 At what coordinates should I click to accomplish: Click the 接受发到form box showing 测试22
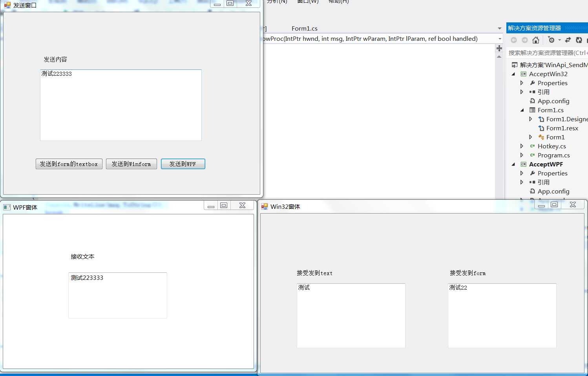[502, 316]
